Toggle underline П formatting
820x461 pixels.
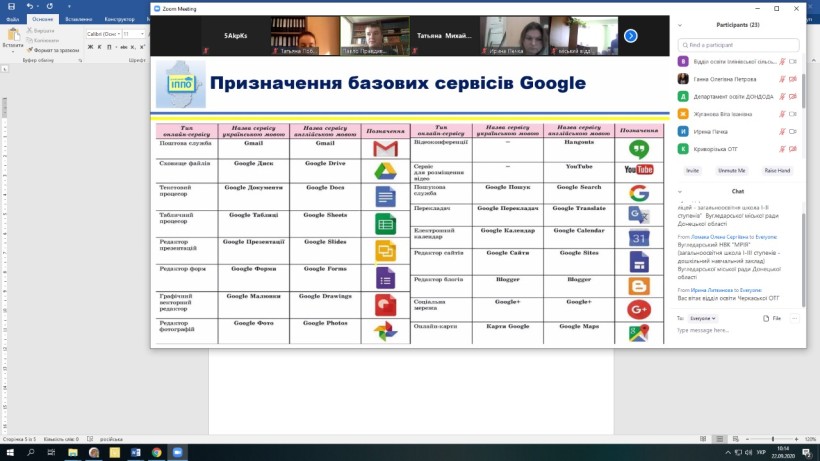109,47
